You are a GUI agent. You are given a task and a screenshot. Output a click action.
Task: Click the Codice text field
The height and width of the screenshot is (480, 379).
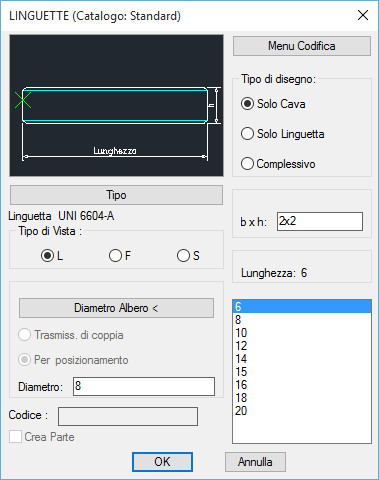point(128,416)
